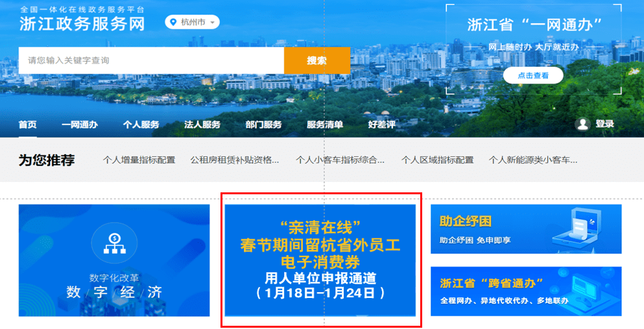The width and height of the screenshot is (644, 329).
Task: Open the 个人新能源类小客车... recommended link
Action: (x=533, y=160)
